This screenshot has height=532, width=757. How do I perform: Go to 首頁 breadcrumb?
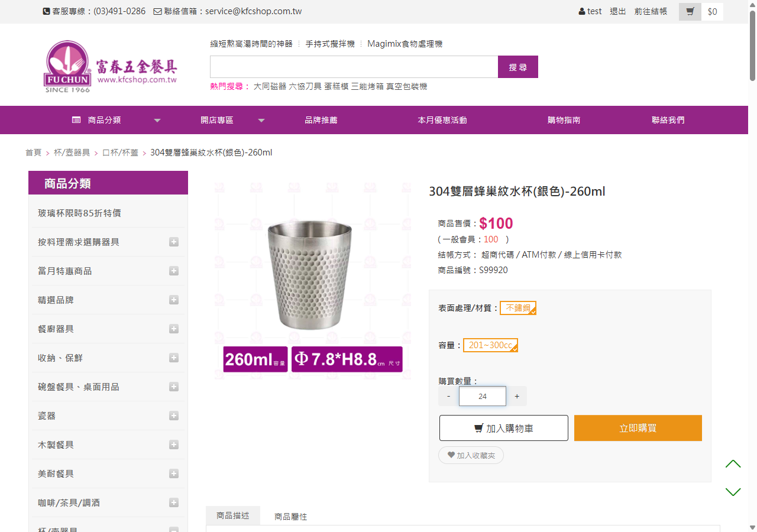coord(33,153)
